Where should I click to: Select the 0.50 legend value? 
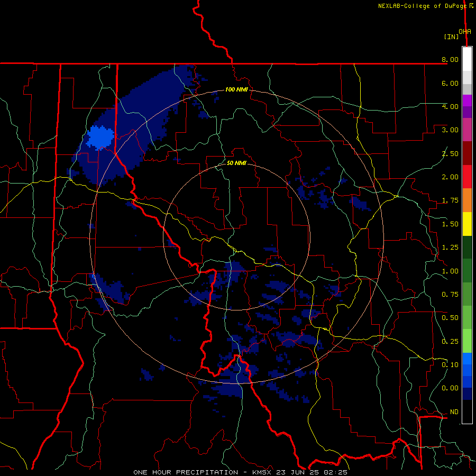(450, 318)
